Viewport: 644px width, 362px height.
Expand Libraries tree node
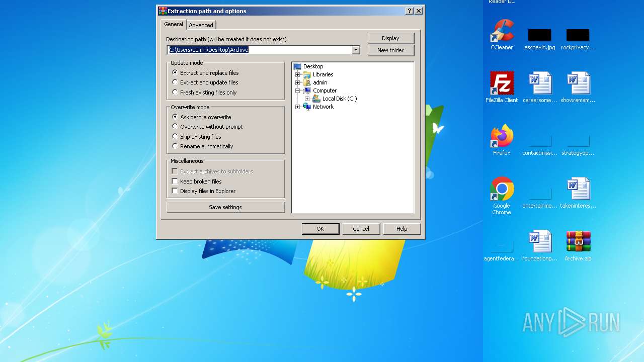[x=297, y=74]
